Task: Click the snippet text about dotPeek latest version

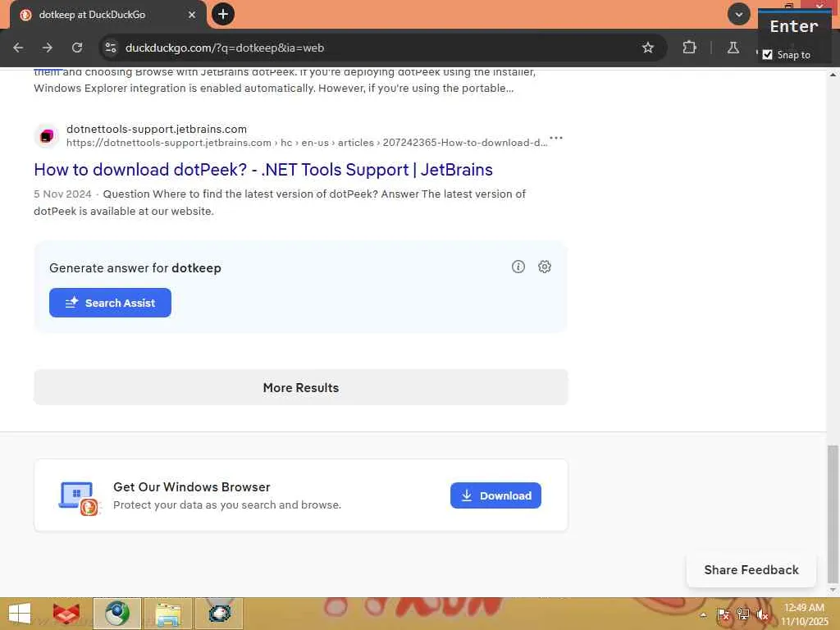Action: click(280, 203)
